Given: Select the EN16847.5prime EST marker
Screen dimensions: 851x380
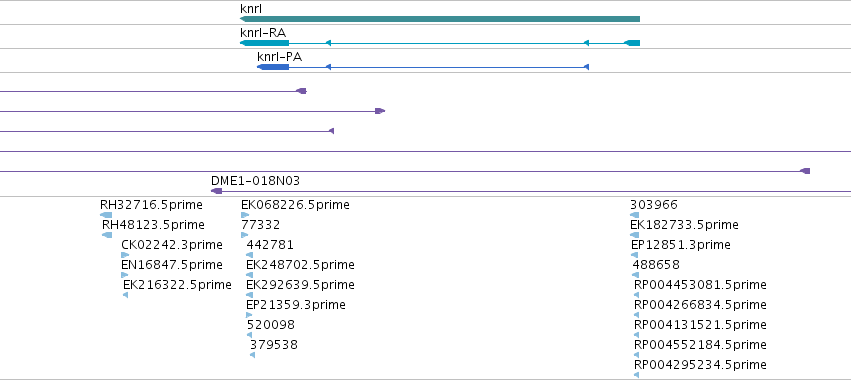Looking at the screenshot, I should pos(124,275).
